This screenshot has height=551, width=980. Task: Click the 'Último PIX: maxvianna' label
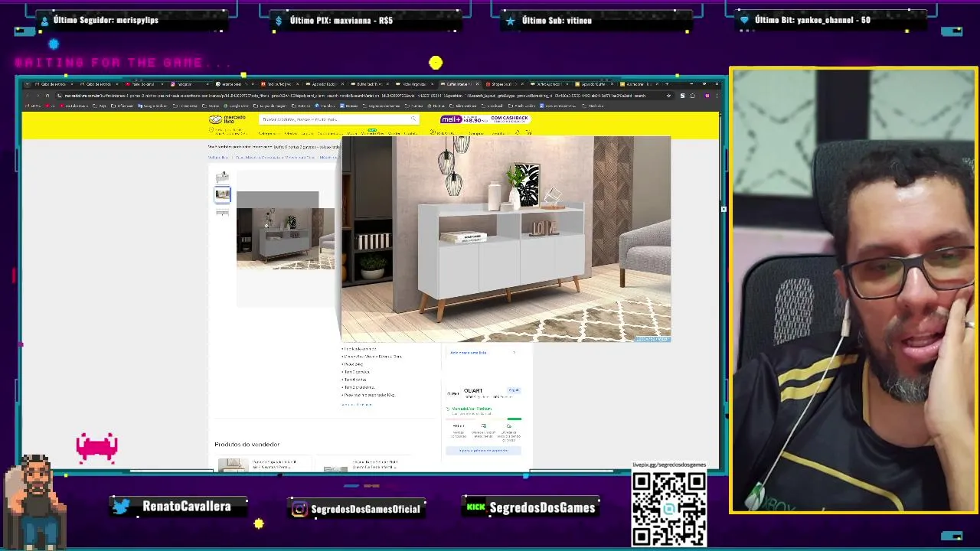point(341,20)
